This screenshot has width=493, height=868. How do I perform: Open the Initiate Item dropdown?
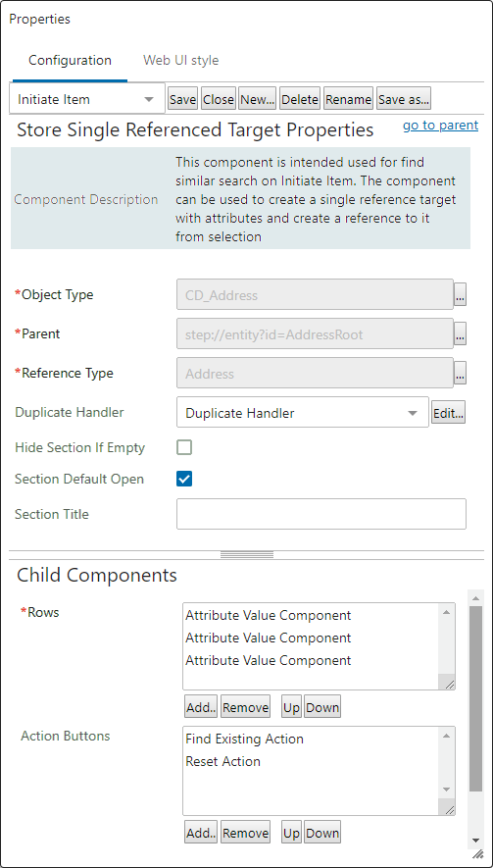[x=87, y=99]
